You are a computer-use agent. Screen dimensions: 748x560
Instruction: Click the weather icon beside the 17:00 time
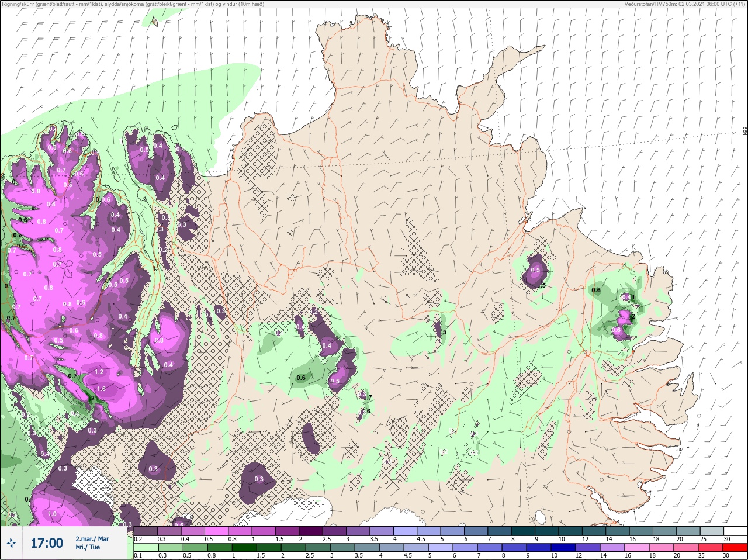[x=11, y=543]
